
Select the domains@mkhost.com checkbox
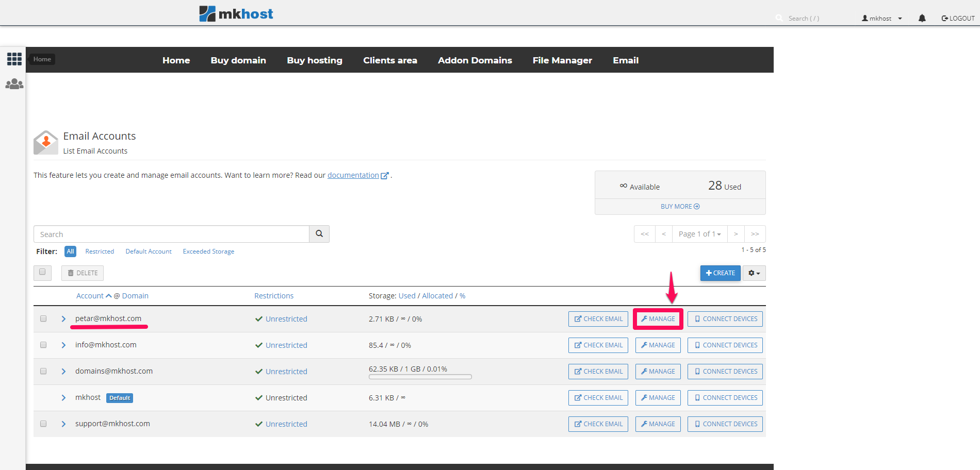point(43,371)
